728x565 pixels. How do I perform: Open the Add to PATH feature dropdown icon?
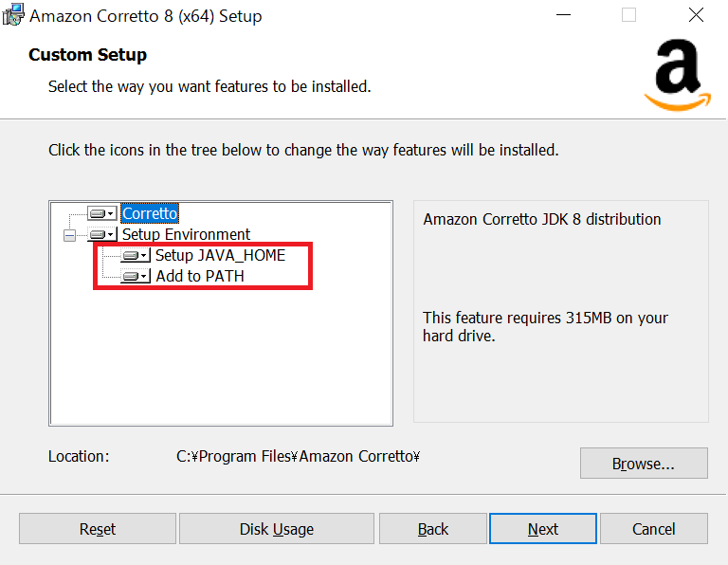click(136, 276)
